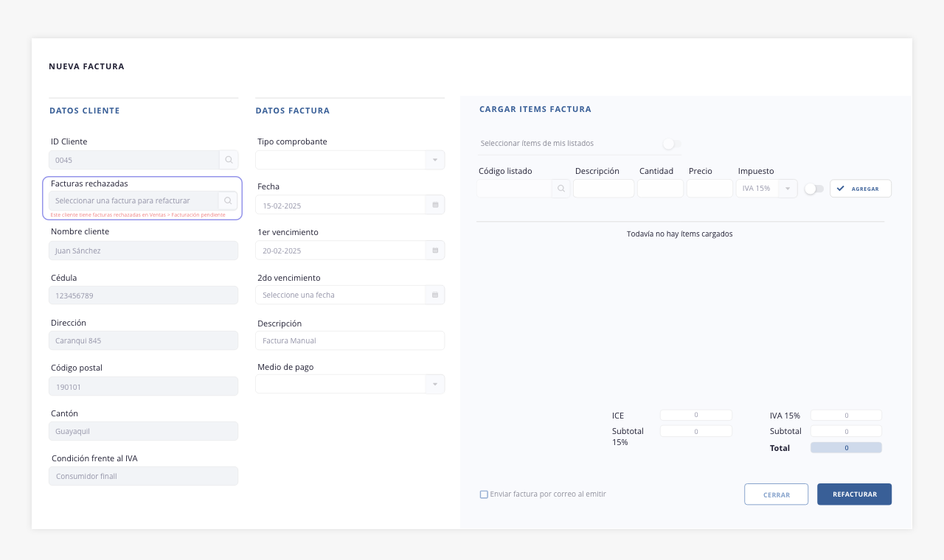Click the Código postal field 190101
The width and height of the screenshot is (944, 560).
click(x=144, y=386)
